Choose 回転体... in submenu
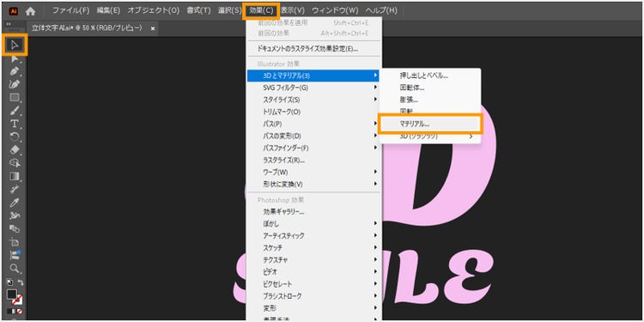 [x=429, y=88]
